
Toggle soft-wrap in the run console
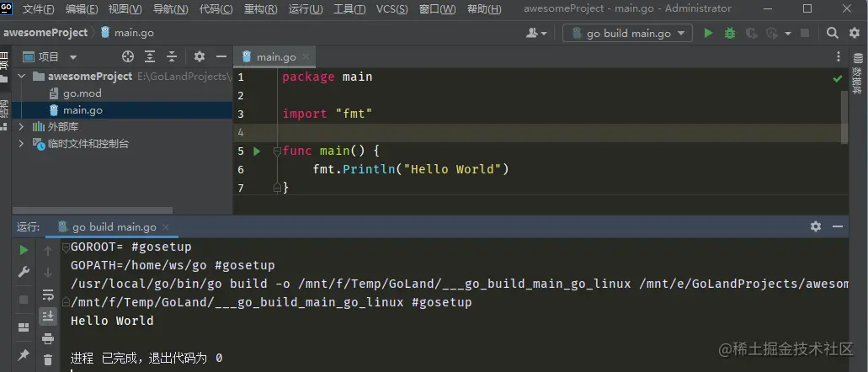click(48, 295)
